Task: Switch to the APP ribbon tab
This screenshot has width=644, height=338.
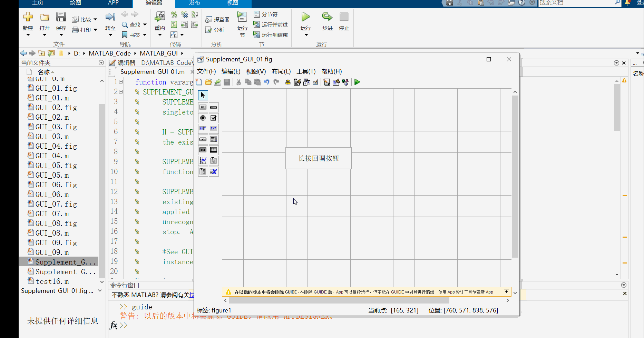Action: [x=113, y=3]
